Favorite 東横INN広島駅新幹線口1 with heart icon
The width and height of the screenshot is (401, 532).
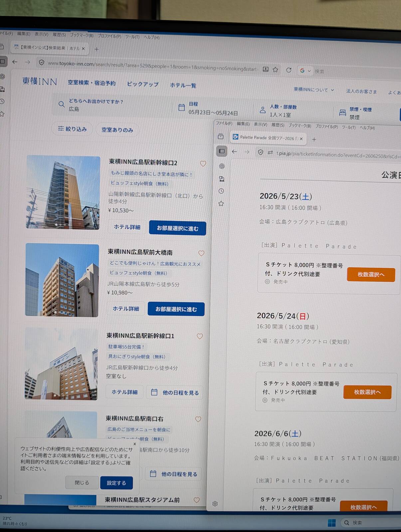click(x=200, y=336)
